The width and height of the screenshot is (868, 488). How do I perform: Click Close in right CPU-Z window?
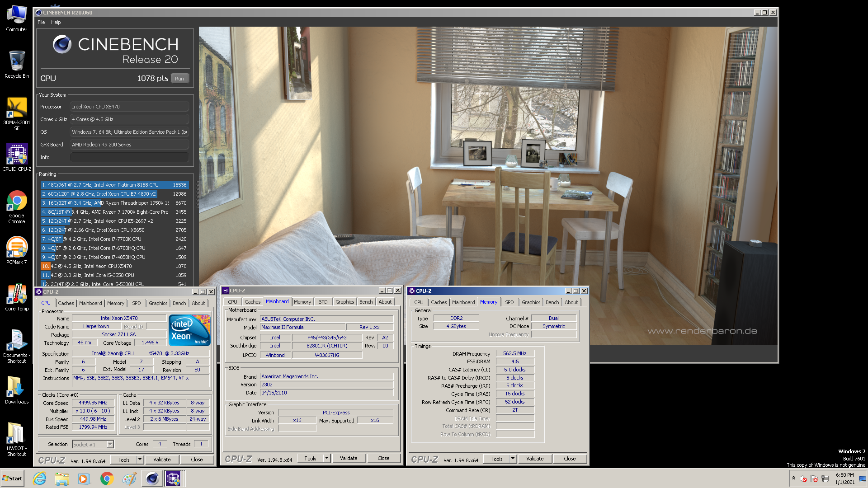tap(570, 459)
